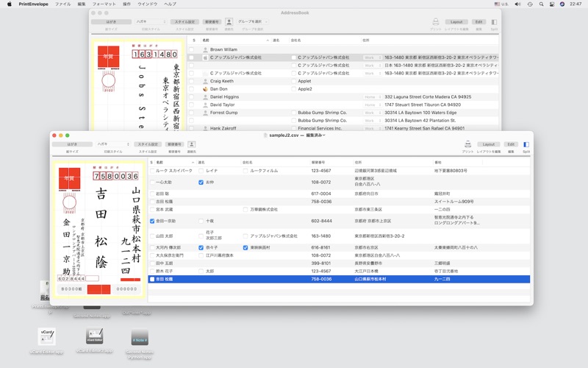Click postal code 602-8444 cell
Screen dimensions: 588x368
click(321, 222)
